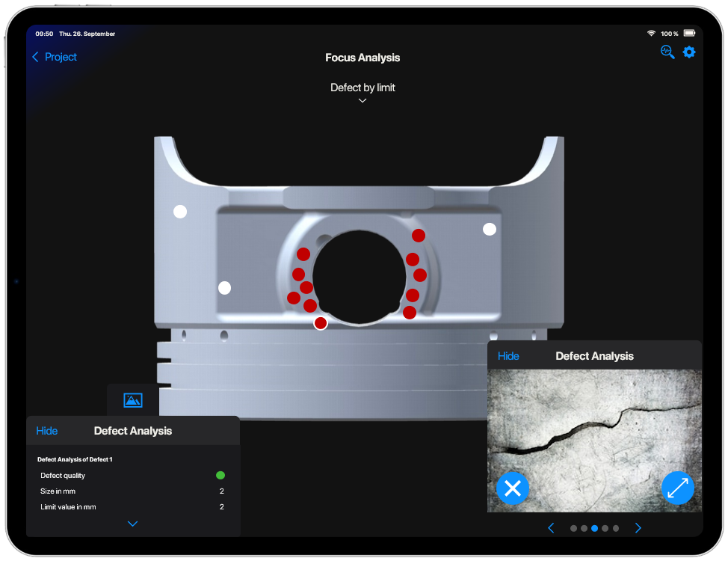Select the highlighted red defect marker with white outline
728x561 pixels.
tap(321, 323)
